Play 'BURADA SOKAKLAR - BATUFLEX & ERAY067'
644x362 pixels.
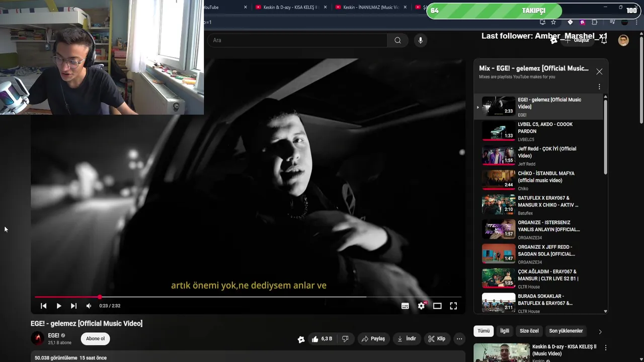coord(538,303)
